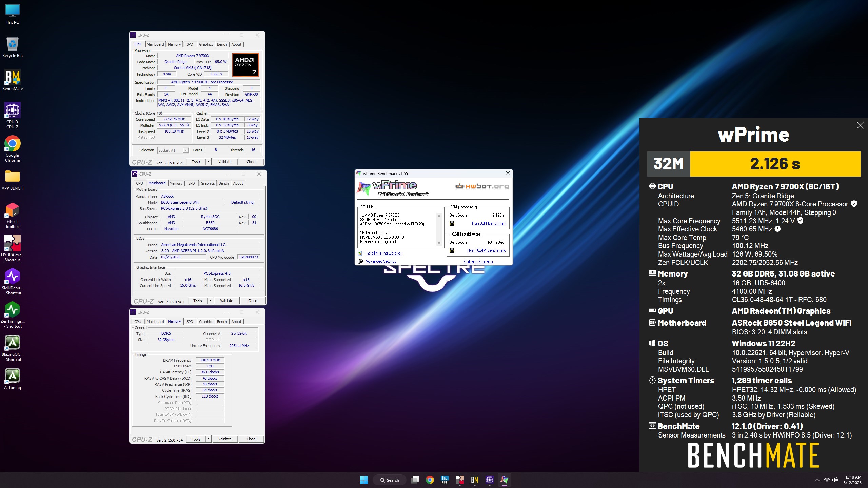
Task: Click the motherboard Model field B650 Steel Legend WiFi
Action: [x=192, y=202]
